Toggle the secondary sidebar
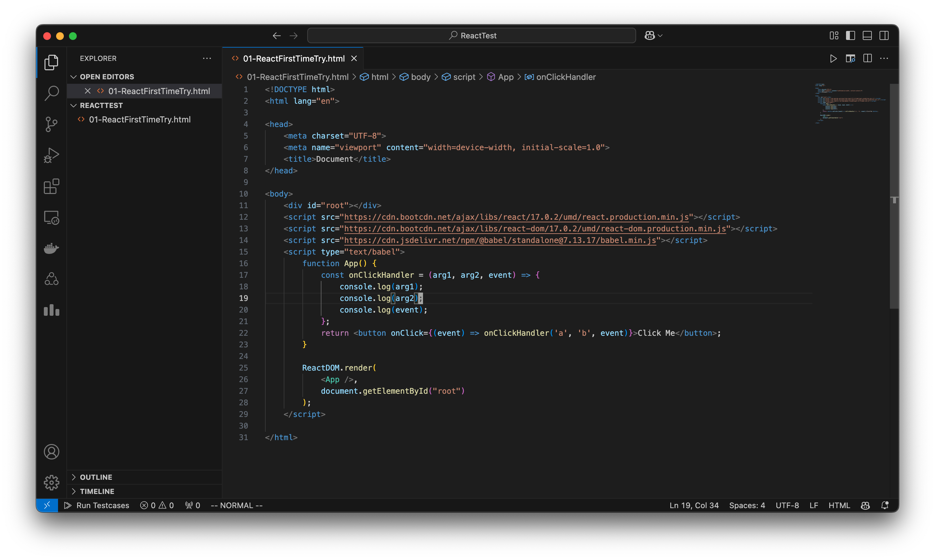This screenshot has width=935, height=560. [x=884, y=35]
